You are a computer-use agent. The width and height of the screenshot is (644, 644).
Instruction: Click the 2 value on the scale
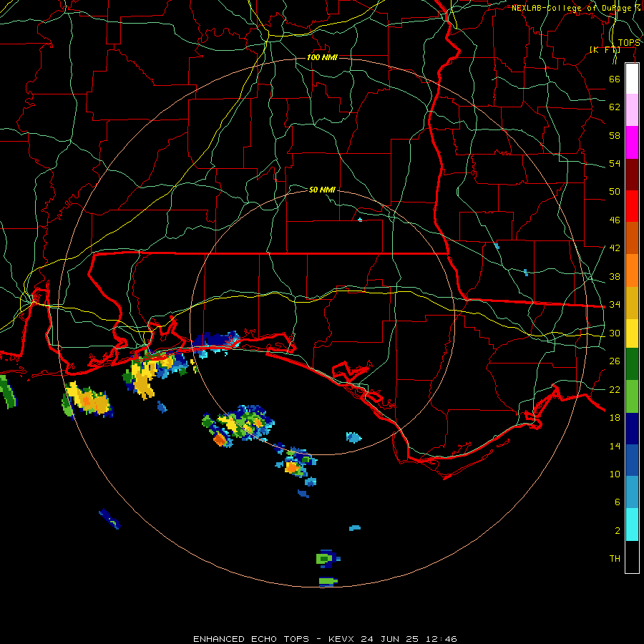(x=618, y=531)
